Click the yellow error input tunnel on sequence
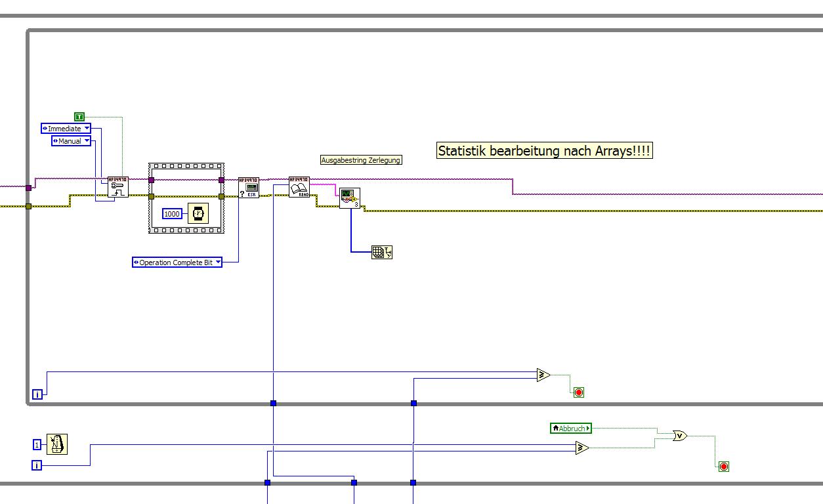The image size is (823, 504). 151,196
